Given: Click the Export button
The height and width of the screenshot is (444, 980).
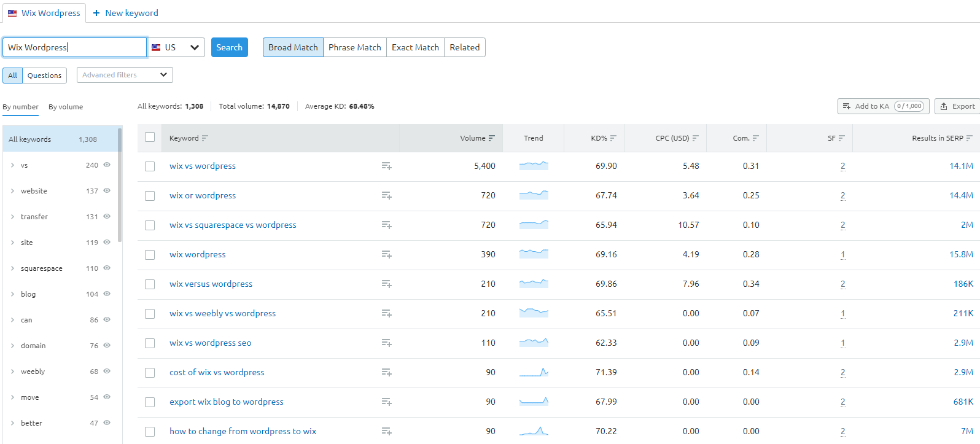Looking at the screenshot, I should tap(957, 106).
